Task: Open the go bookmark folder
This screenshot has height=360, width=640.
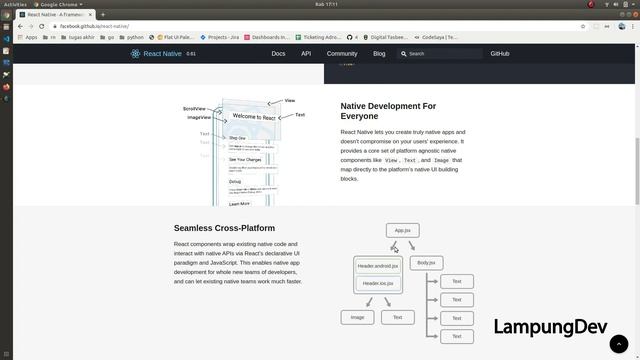Action: point(107,37)
